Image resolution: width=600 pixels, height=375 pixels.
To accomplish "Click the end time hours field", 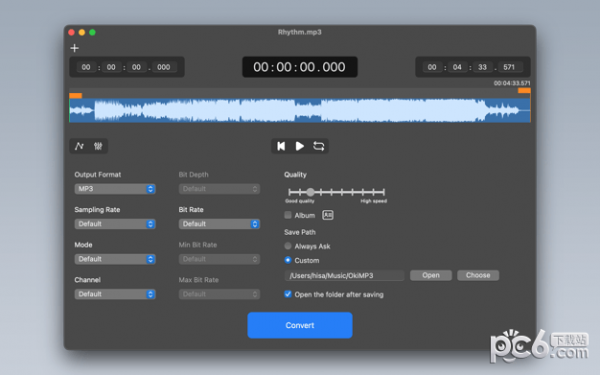I will point(432,67).
